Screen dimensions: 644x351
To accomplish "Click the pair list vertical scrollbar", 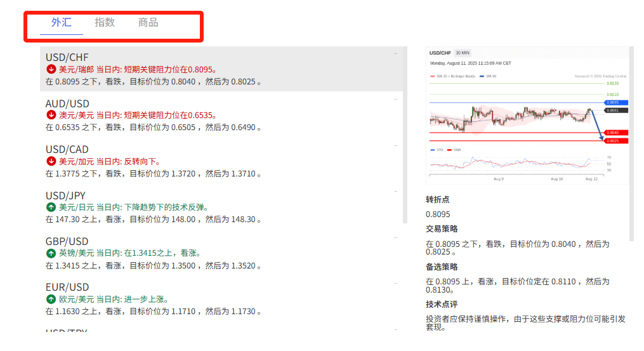I will [405, 135].
